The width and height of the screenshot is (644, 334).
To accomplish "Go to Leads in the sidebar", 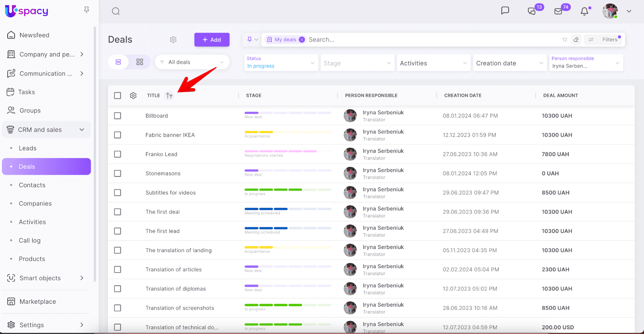I will pyautogui.click(x=27, y=148).
